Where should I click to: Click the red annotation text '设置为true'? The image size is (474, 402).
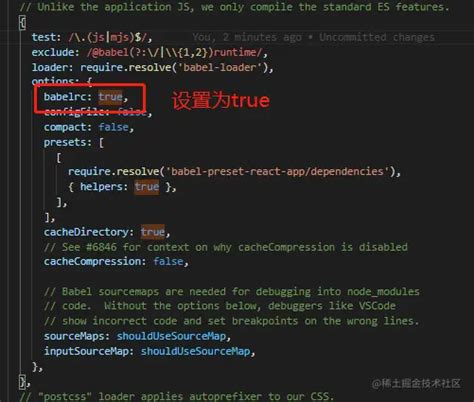(220, 100)
